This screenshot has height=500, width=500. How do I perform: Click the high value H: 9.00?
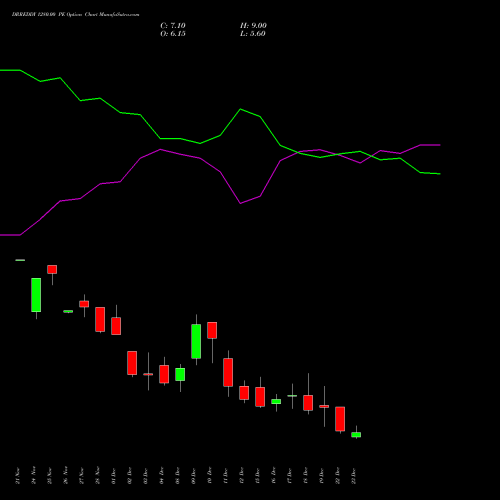coord(253,26)
